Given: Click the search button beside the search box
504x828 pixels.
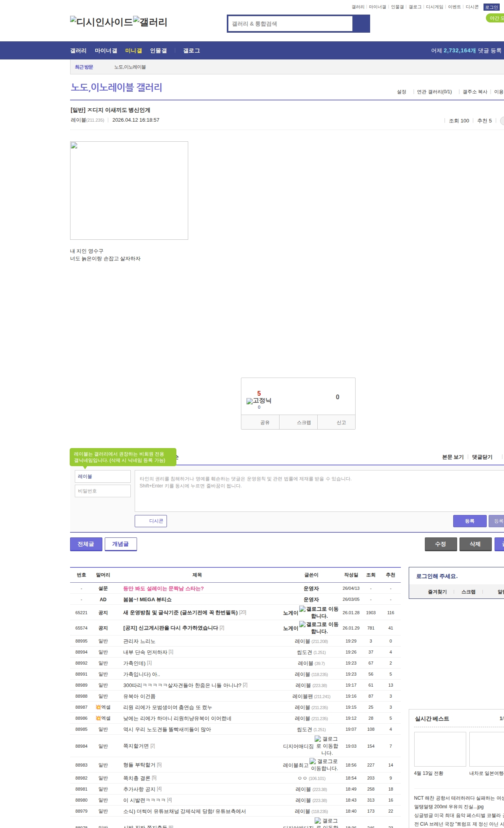Looking at the screenshot, I should pos(361,24).
